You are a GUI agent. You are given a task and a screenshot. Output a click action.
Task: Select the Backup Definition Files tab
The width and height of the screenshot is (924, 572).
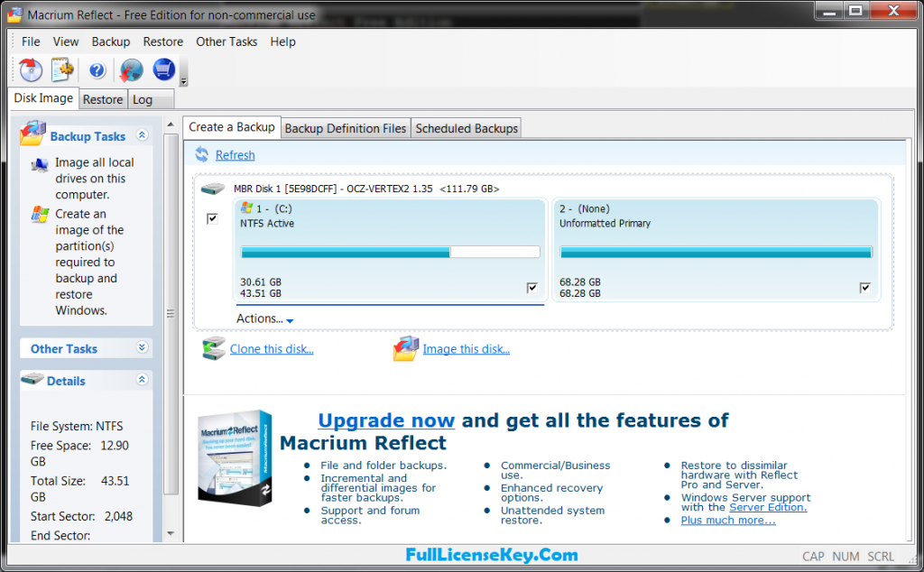pyautogui.click(x=346, y=128)
